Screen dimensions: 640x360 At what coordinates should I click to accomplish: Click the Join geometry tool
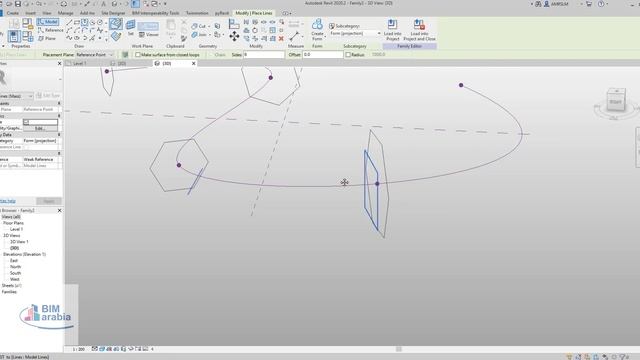[x=199, y=35]
